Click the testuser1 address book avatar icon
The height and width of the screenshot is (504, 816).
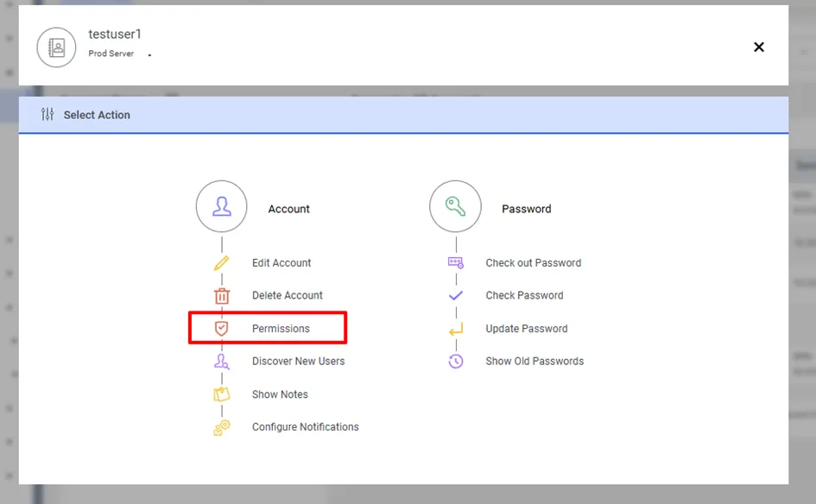(56, 47)
